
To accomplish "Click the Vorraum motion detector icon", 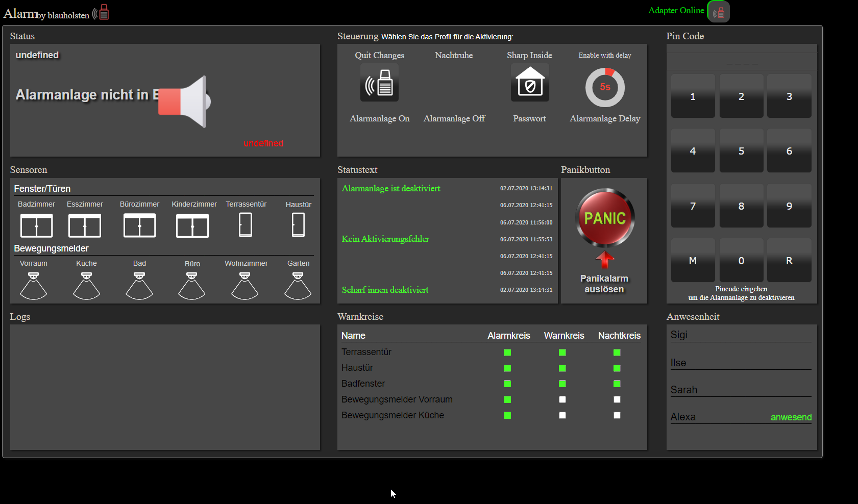I will [33, 286].
